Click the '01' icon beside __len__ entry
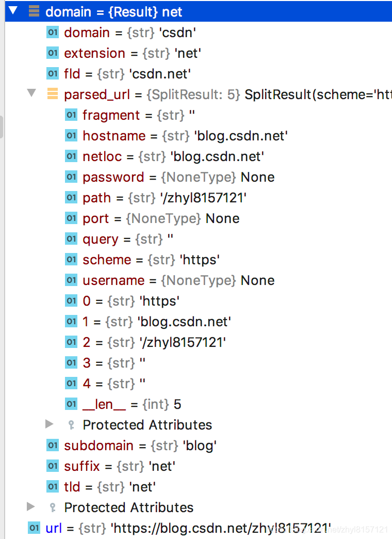The height and width of the screenshot is (539, 392). [x=71, y=404]
